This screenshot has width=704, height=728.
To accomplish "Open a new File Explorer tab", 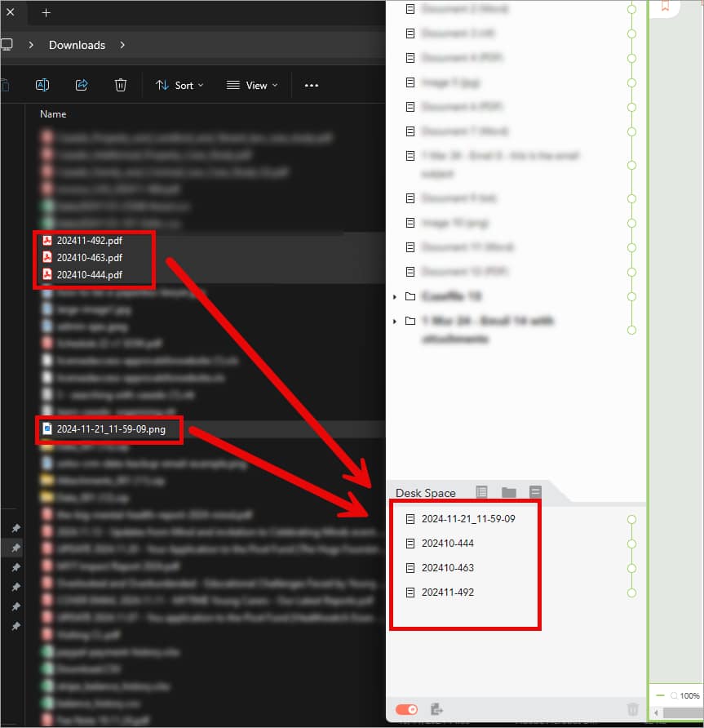I will pyautogui.click(x=46, y=13).
